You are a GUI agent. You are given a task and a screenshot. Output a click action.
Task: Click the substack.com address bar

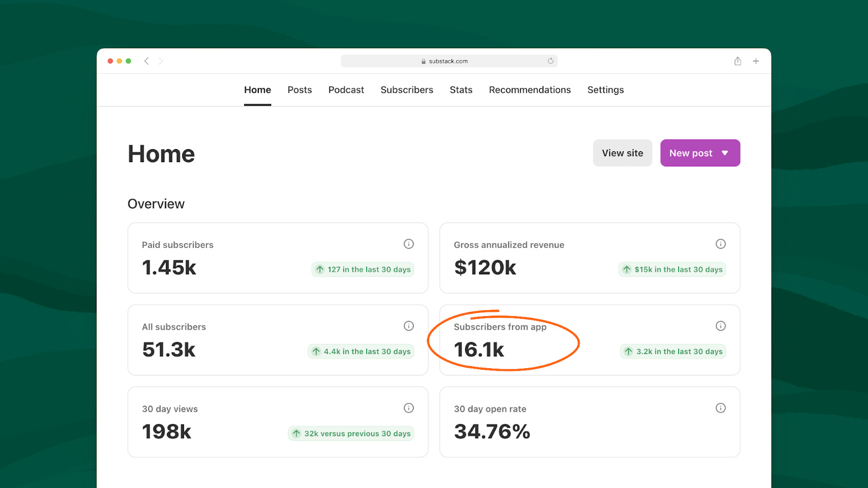449,61
